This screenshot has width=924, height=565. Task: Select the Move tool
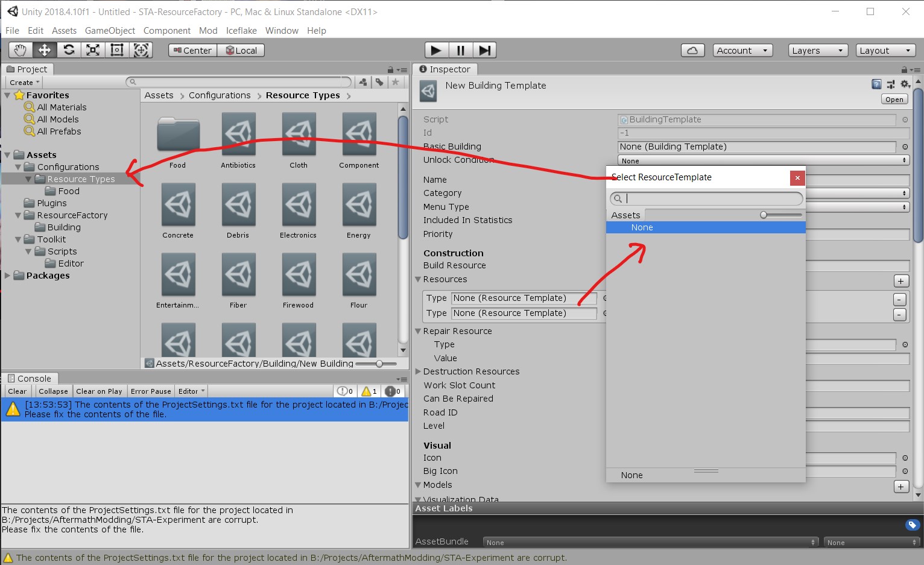pos(45,50)
